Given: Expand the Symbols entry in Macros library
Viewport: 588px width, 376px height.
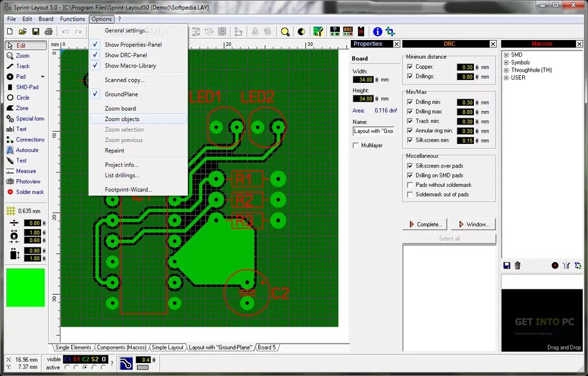Looking at the screenshot, I should (x=506, y=62).
